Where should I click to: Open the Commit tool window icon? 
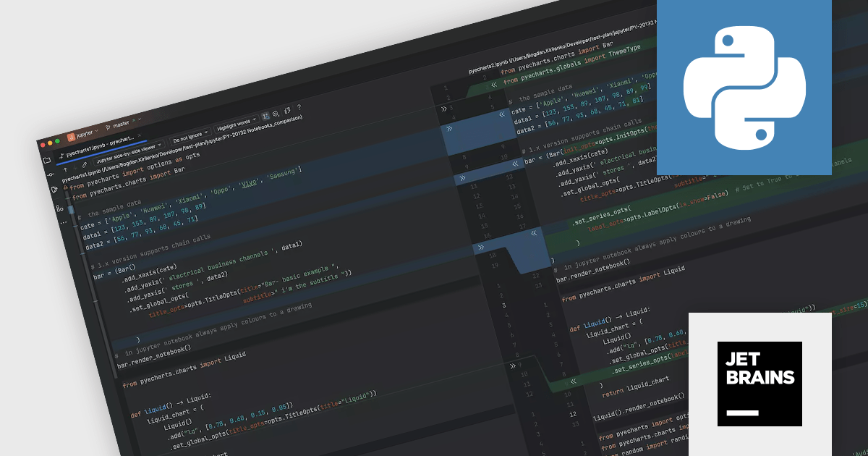point(50,175)
